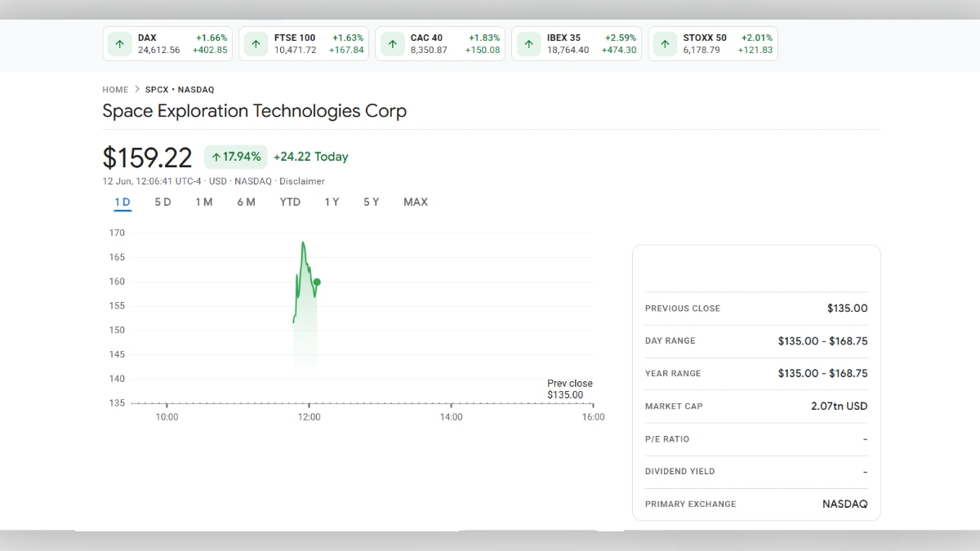The height and width of the screenshot is (551, 980).
Task: Click the PRIMARY EXCHANGE value NASDAQ
Action: click(845, 504)
